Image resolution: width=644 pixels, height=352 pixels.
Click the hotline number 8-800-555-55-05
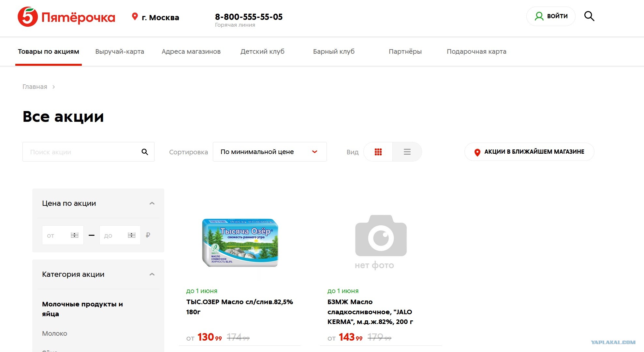click(x=249, y=17)
